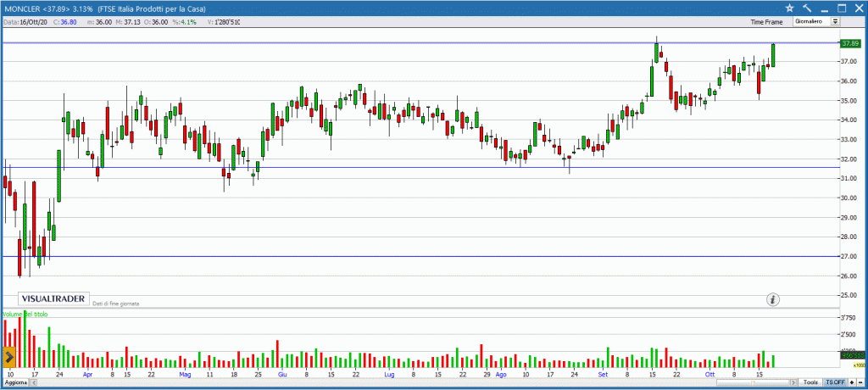Expand side panel with orange arrow button
The image size is (868, 390).
tap(8, 357)
